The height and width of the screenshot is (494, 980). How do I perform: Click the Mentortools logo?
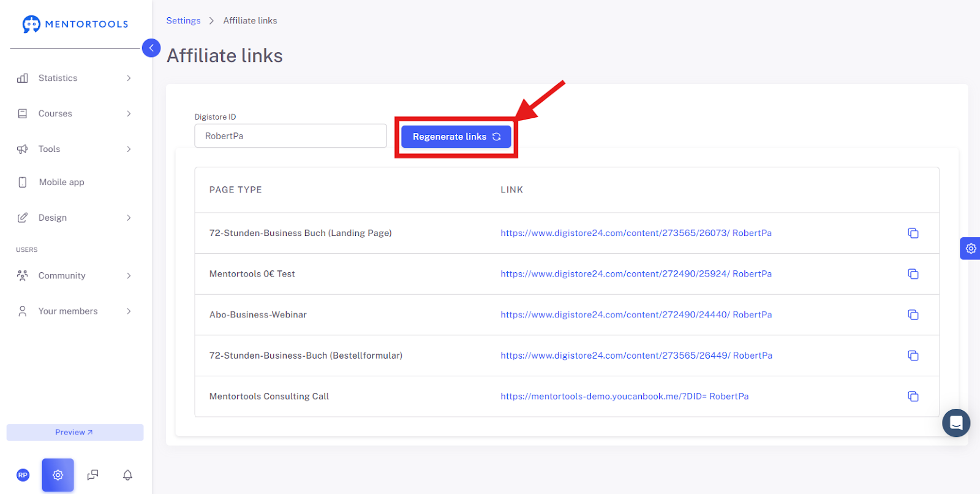pyautogui.click(x=75, y=24)
